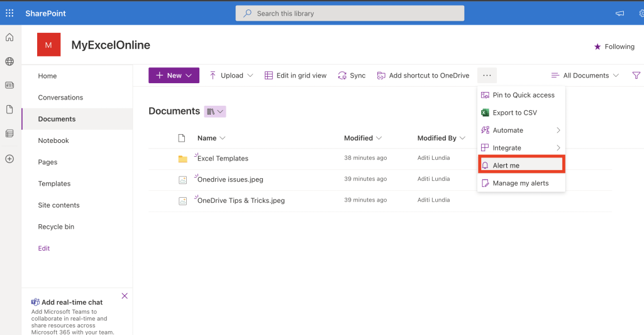644x335 pixels.
Task: Click the more options ellipsis button
Action: (487, 75)
